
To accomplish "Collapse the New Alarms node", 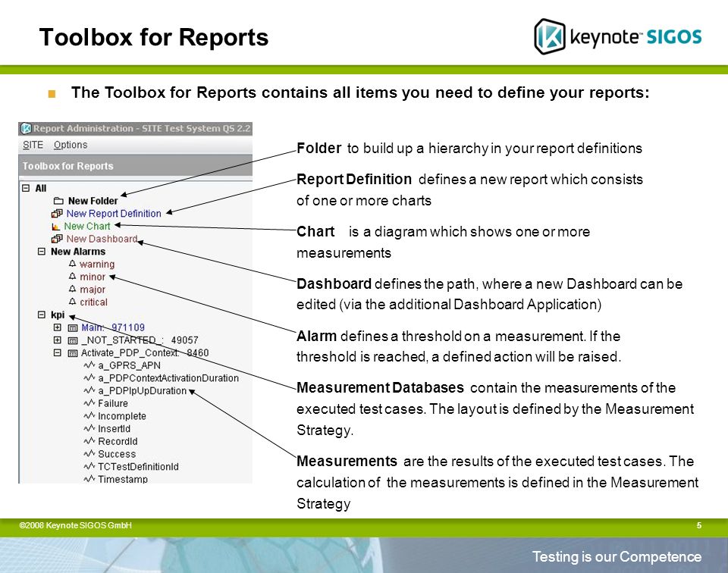I will click(42, 252).
